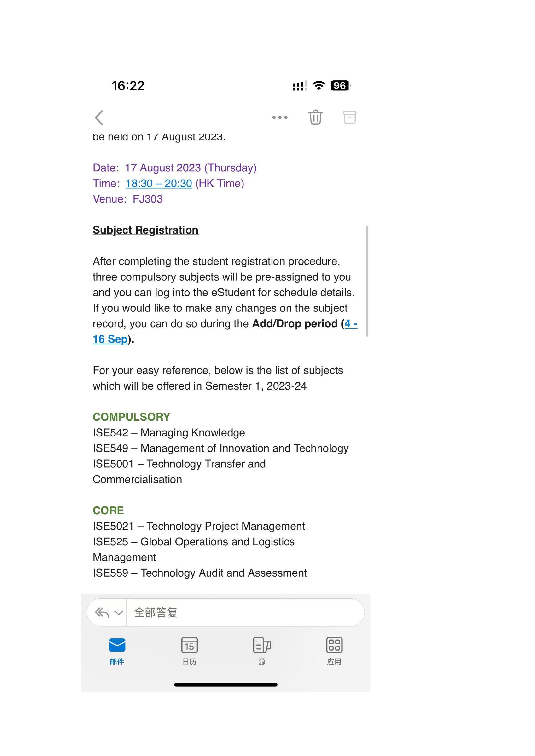Delete this email with the trash icon
This screenshot has height=756, width=535.
coord(315,117)
